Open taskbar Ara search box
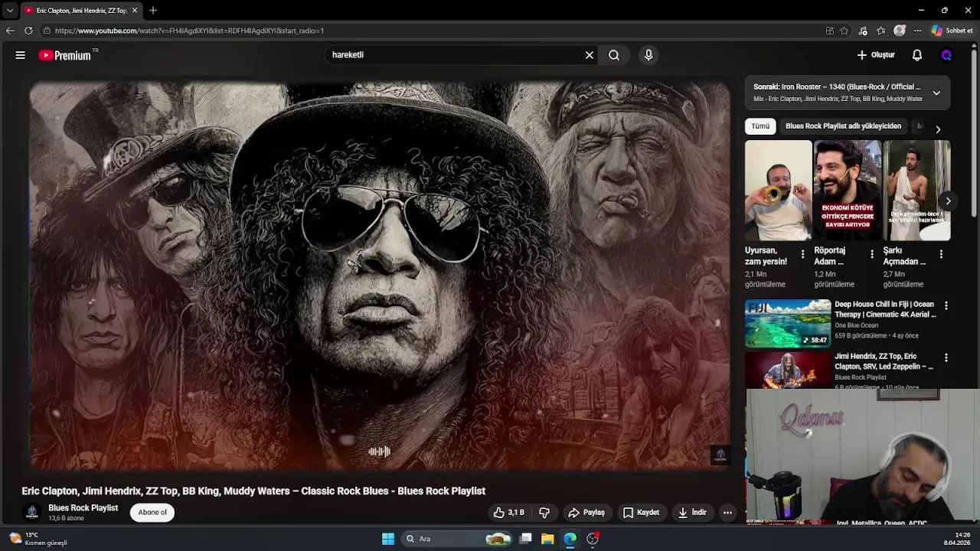This screenshot has height=551, width=980. 458,539
